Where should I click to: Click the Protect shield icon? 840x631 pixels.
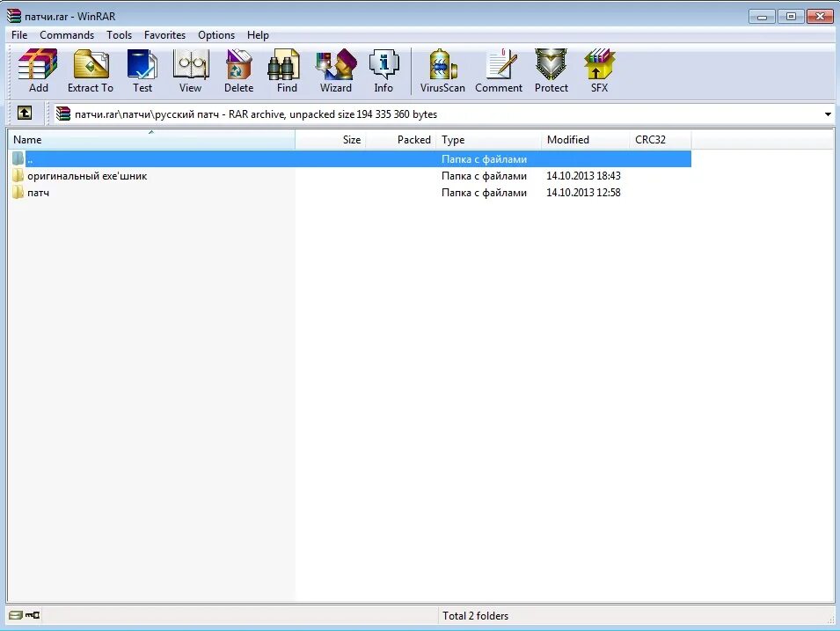pyautogui.click(x=551, y=70)
